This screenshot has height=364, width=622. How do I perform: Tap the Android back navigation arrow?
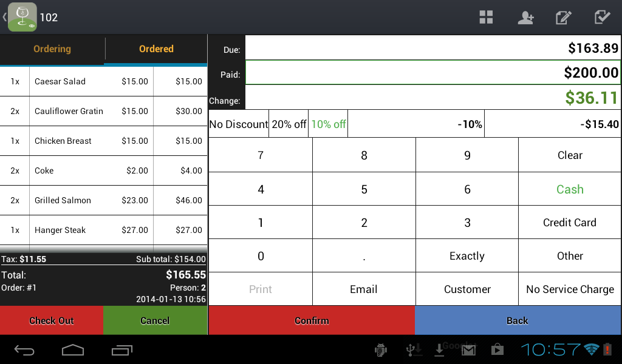(x=24, y=349)
